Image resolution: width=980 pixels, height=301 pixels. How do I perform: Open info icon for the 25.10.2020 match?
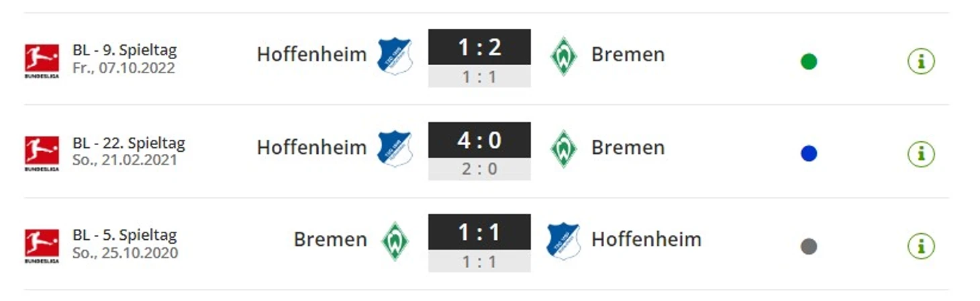[x=921, y=246]
